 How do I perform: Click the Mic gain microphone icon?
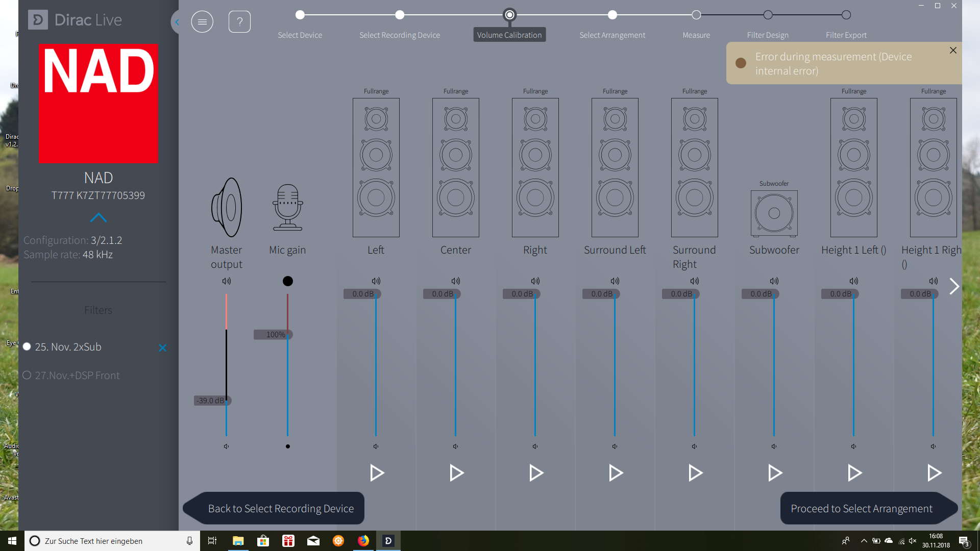(x=288, y=207)
